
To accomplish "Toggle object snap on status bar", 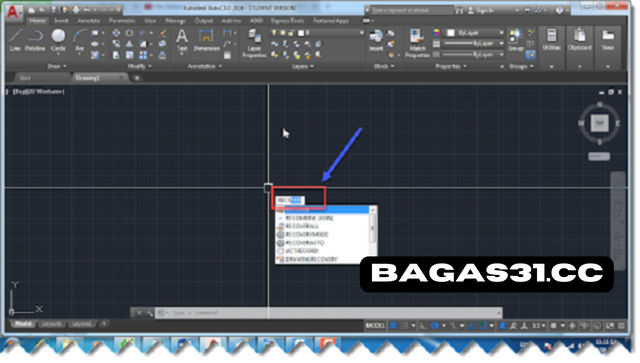I will coord(483,325).
